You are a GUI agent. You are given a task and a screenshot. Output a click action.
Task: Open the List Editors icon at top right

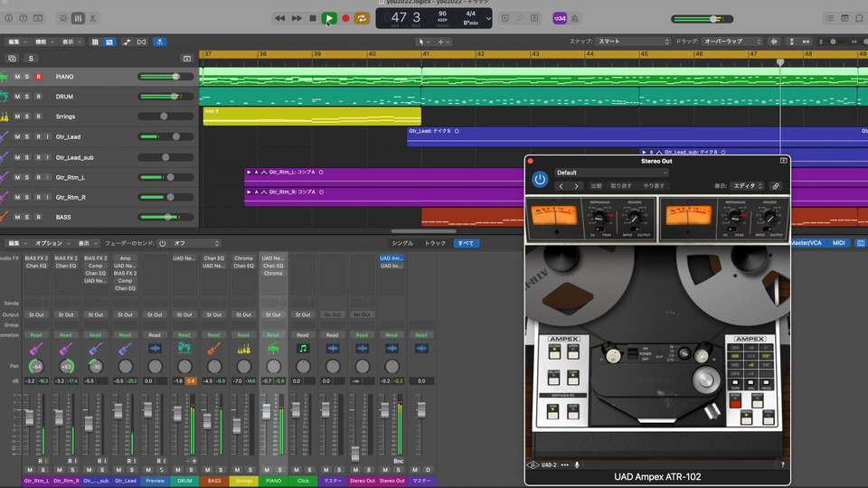coord(830,18)
